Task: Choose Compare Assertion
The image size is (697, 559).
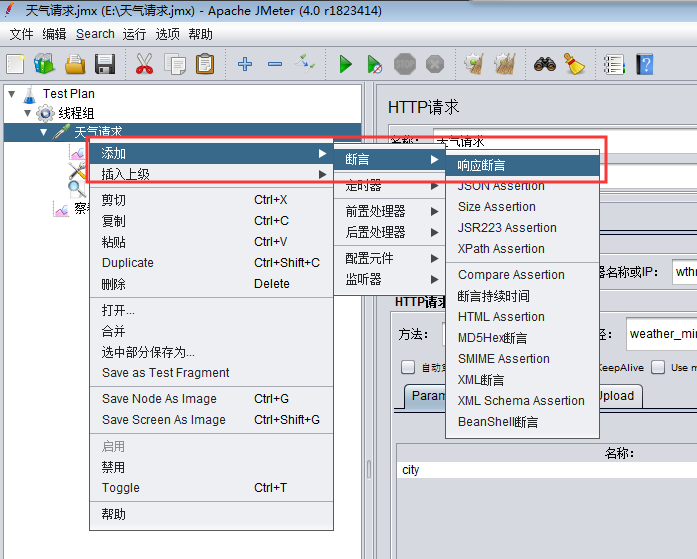Action: tap(522, 275)
